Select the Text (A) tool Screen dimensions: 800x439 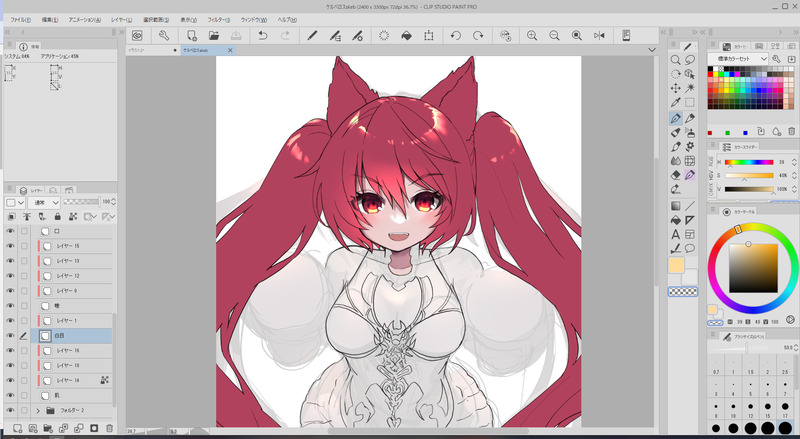pos(676,234)
